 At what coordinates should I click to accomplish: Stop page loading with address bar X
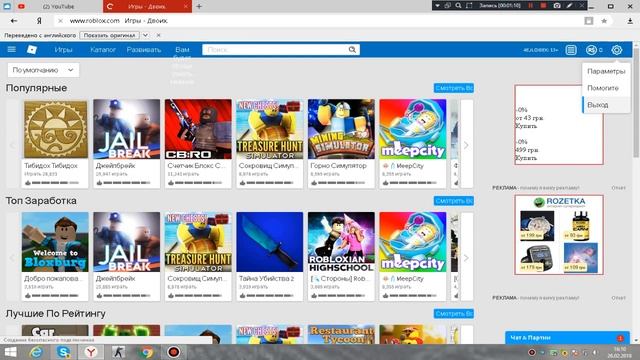(60, 21)
